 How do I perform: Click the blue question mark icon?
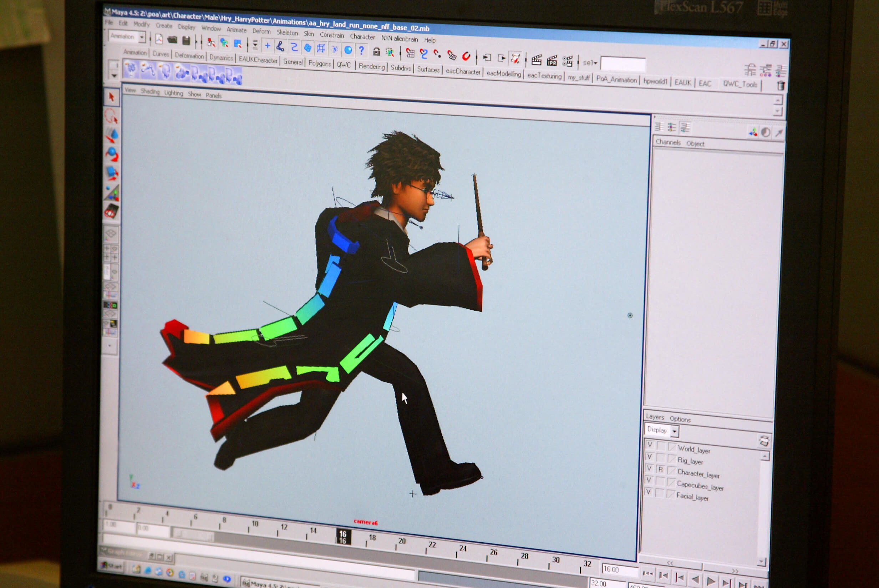point(361,50)
